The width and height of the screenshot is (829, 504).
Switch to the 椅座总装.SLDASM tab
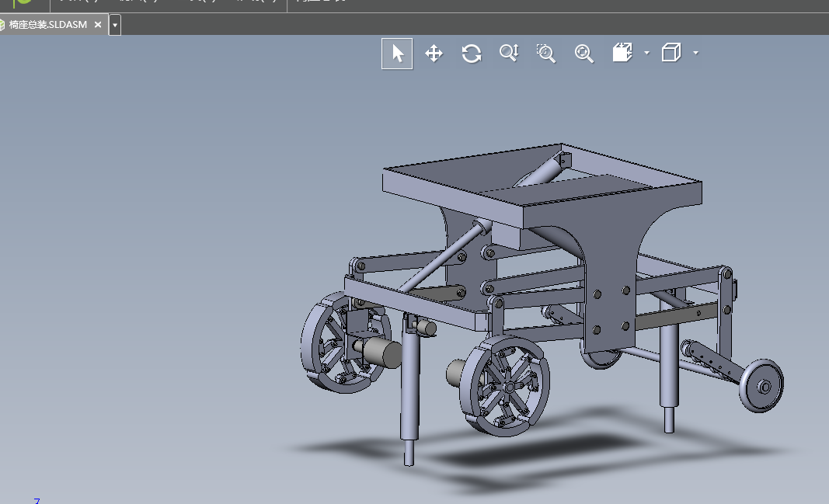point(48,25)
